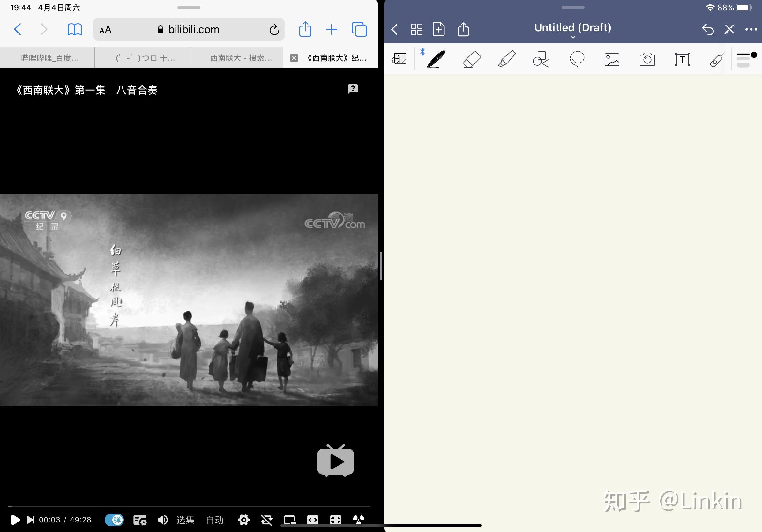
Task: Open the Zoom window tool
Action: (399, 59)
